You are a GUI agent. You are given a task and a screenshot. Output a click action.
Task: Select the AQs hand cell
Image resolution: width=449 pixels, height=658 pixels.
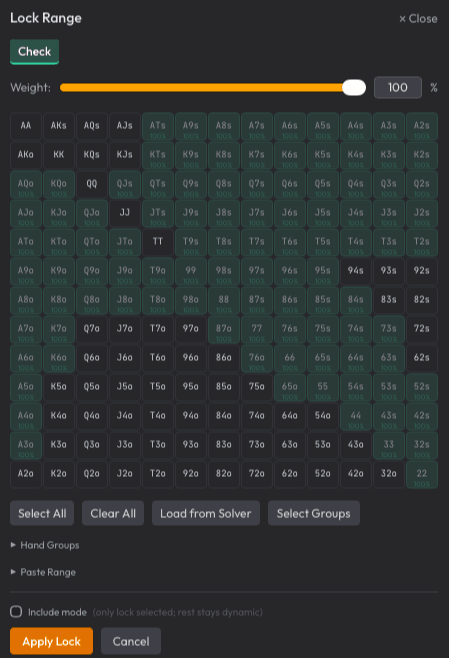(91, 126)
